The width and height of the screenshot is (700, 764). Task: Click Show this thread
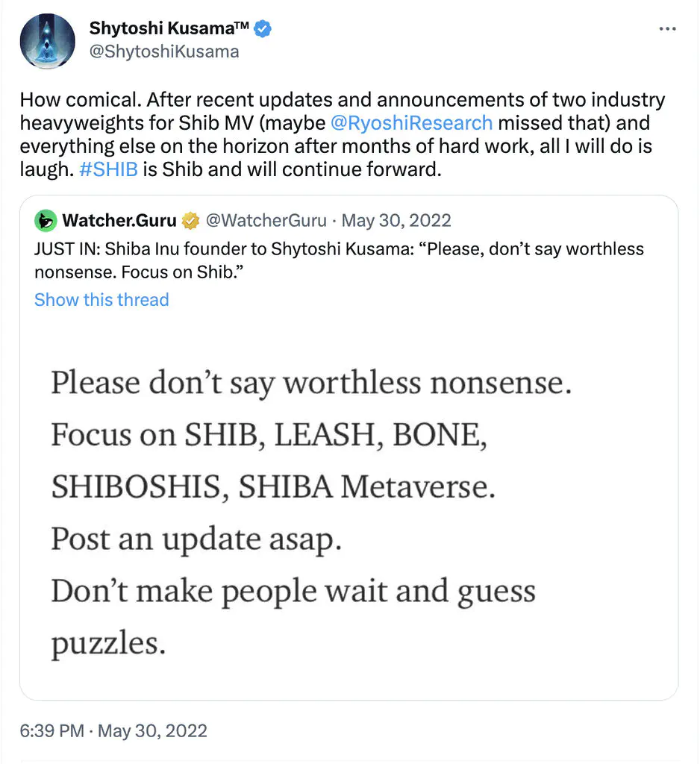point(101,300)
